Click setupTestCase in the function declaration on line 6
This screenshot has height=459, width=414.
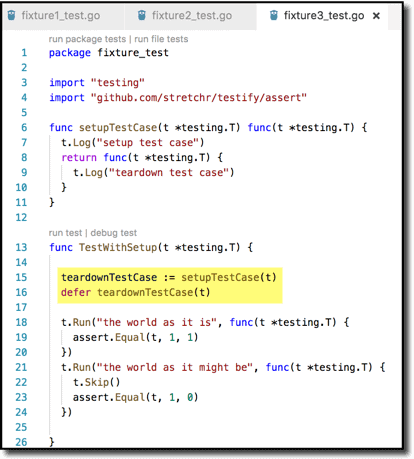click(x=118, y=128)
